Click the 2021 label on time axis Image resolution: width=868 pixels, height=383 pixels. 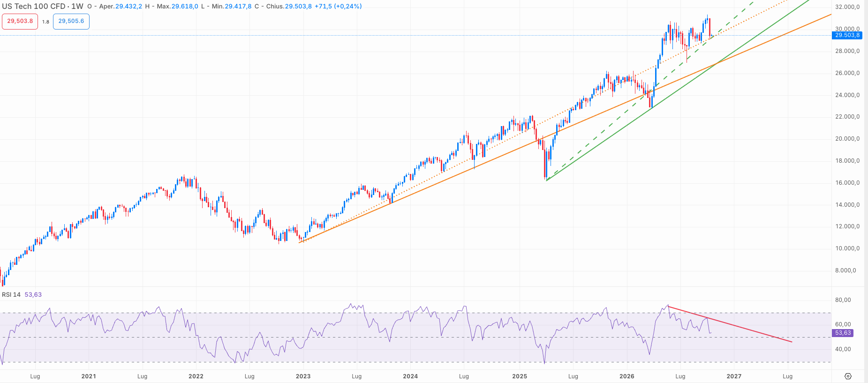tap(89, 376)
